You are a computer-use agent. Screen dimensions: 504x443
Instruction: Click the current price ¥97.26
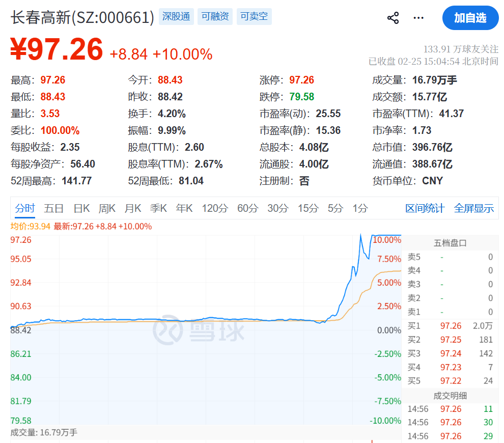point(57,49)
